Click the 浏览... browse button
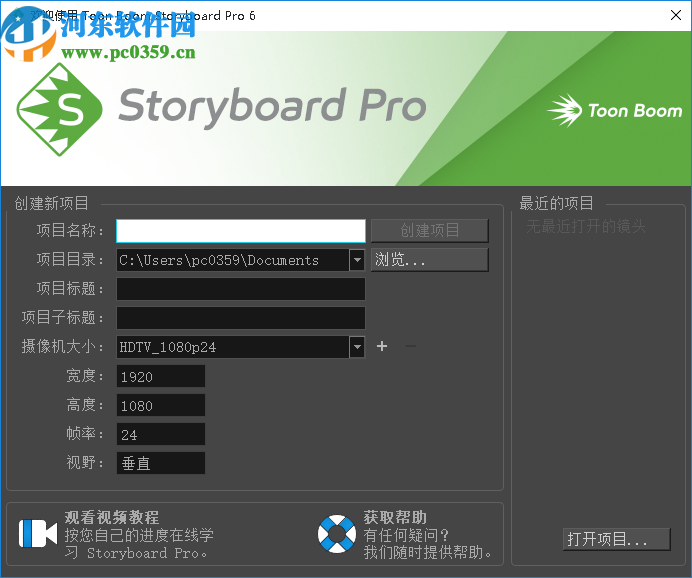This screenshot has width=692, height=578. coord(429,259)
